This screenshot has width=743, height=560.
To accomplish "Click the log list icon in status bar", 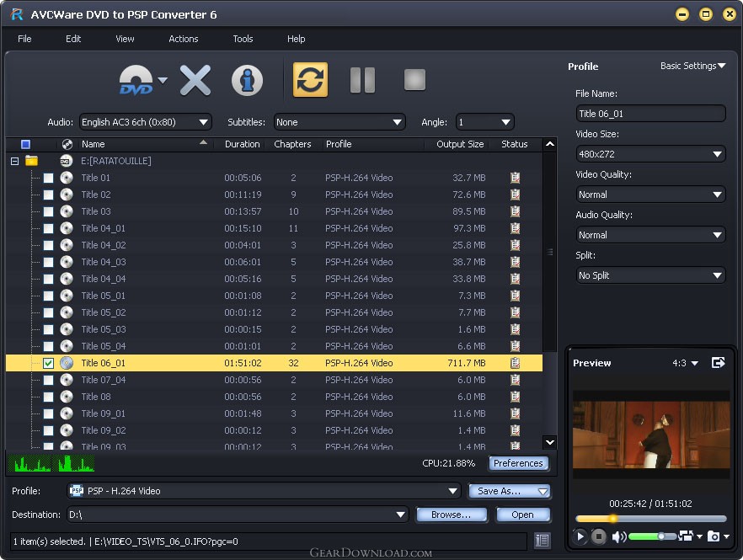I will pos(543,540).
